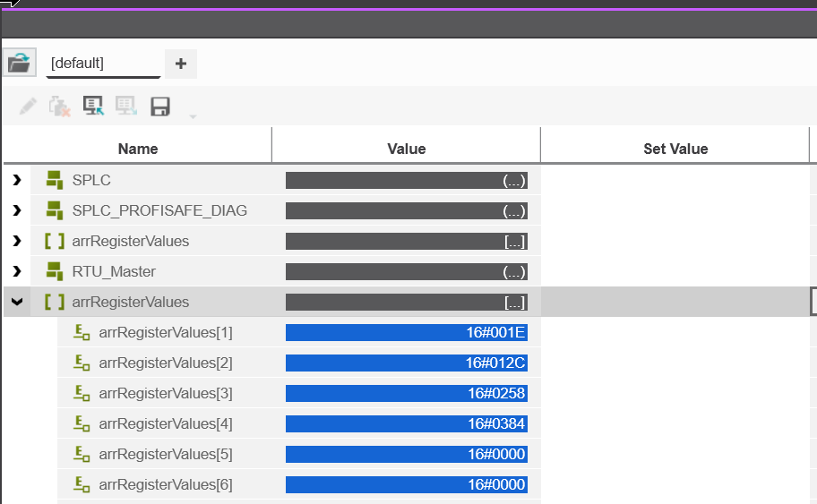Expand the first arrRegisterValues array row

[x=17, y=241]
